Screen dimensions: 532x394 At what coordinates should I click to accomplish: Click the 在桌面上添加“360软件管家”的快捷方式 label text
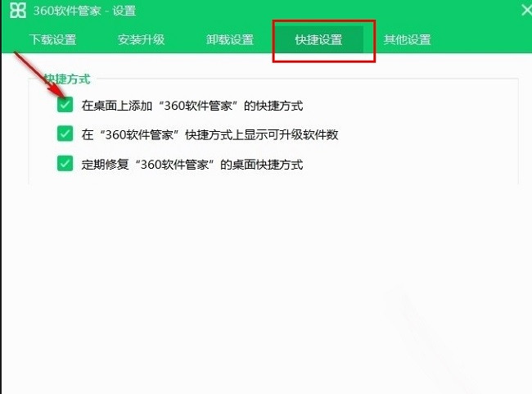[x=192, y=106]
